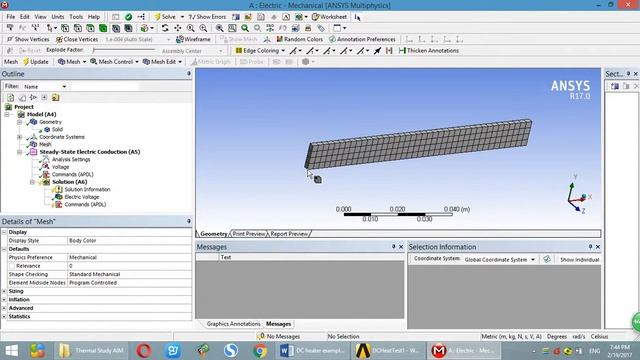Switch to the Report Preview tab
Viewport: 640px width, 360px height.
[x=289, y=234]
